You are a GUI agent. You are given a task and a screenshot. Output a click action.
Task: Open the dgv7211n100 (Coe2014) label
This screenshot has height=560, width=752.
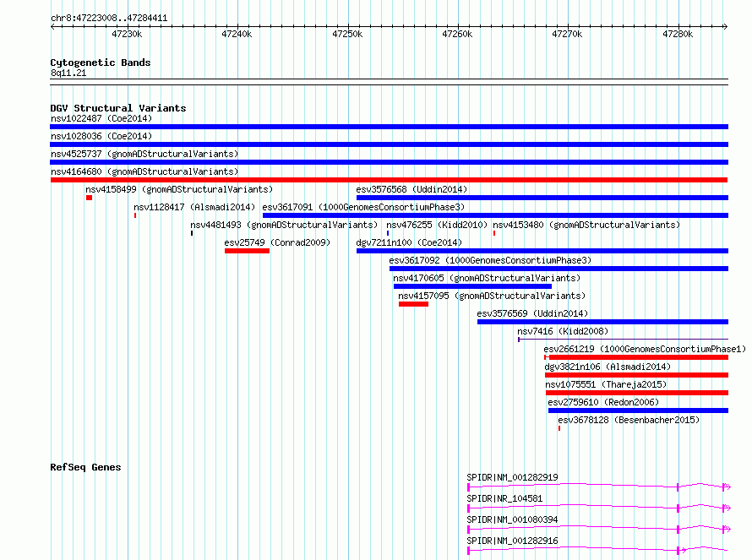click(409, 242)
